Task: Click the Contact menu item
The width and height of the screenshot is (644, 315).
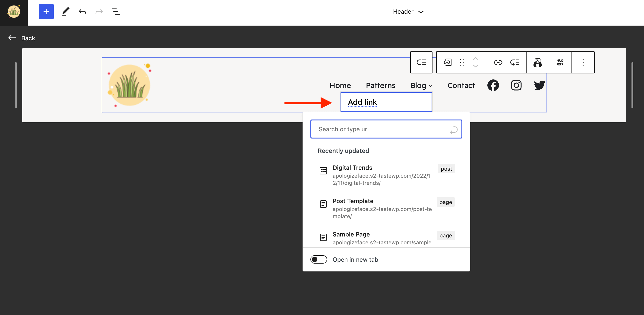Action: pyautogui.click(x=461, y=85)
